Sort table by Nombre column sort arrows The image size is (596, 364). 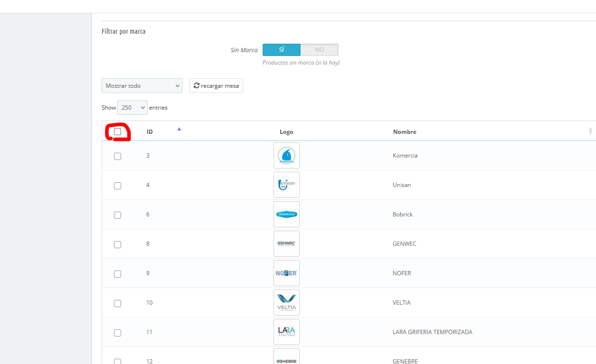590,131
